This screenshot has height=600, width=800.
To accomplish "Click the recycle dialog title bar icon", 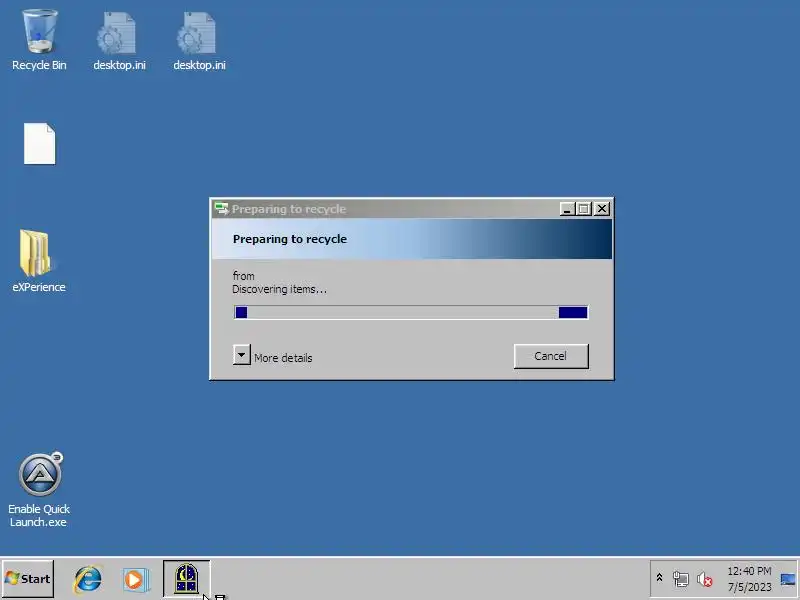I will [x=221, y=209].
